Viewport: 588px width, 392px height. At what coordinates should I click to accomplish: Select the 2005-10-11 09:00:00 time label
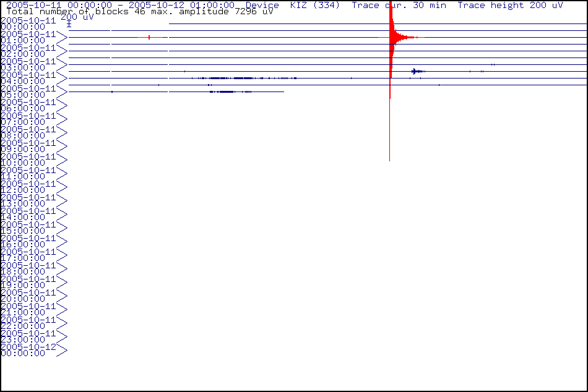pos(28,146)
